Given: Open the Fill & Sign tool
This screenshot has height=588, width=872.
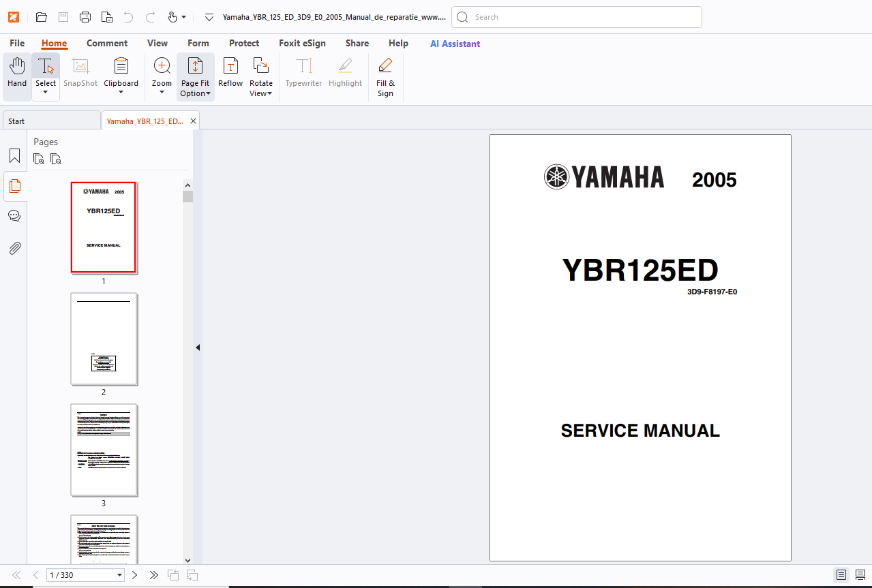Looking at the screenshot, I should [x=385, y=78].
